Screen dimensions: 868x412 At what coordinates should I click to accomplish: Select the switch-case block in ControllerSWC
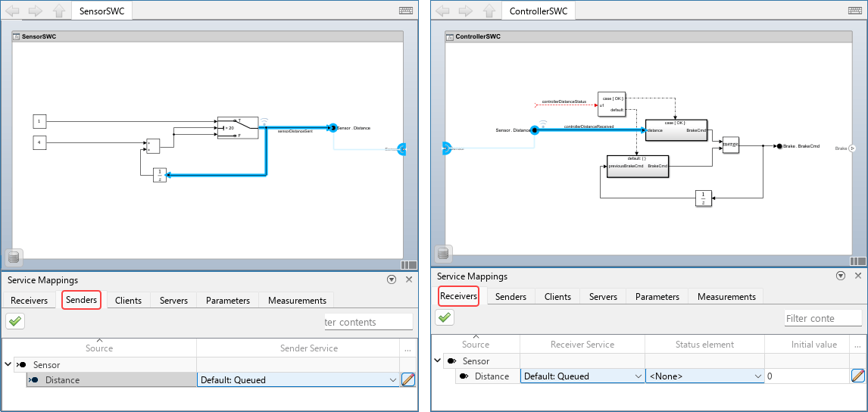[612, 104]
